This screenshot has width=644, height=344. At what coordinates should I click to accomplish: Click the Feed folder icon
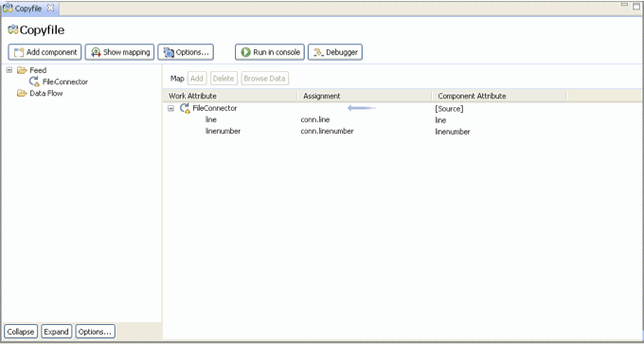[x=22, y=70]
